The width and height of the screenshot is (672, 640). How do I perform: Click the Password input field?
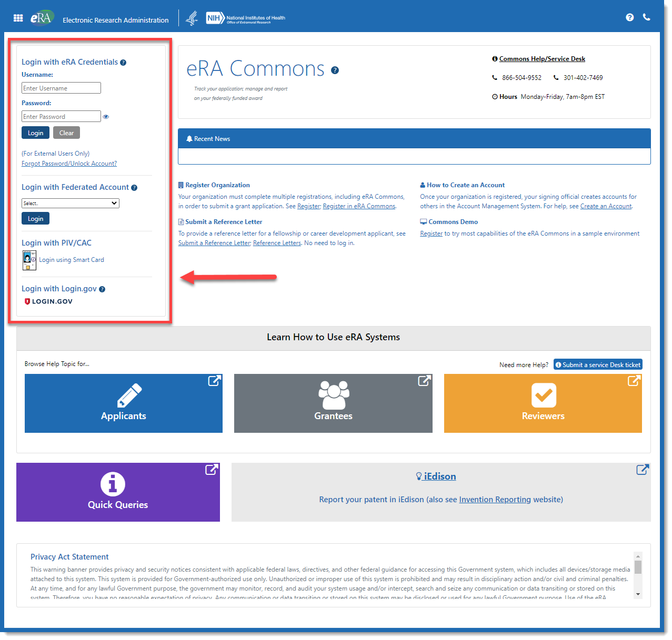[x=61, y=117]
